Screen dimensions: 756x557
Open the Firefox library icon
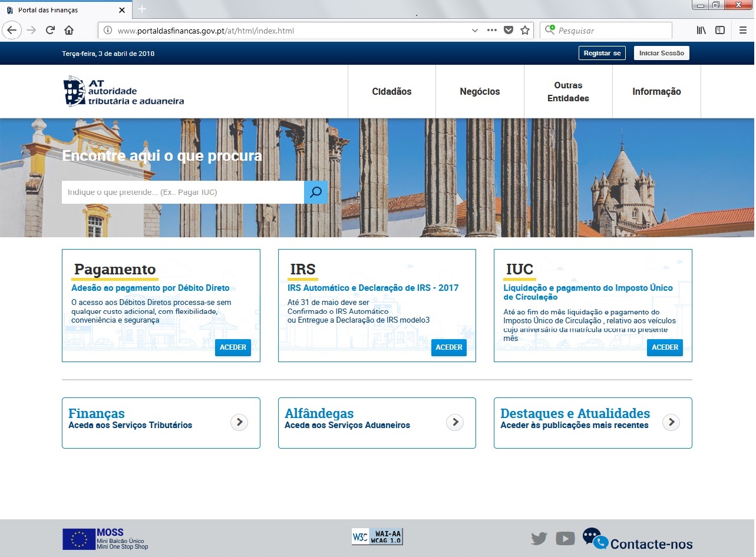[x=701, y=30]
